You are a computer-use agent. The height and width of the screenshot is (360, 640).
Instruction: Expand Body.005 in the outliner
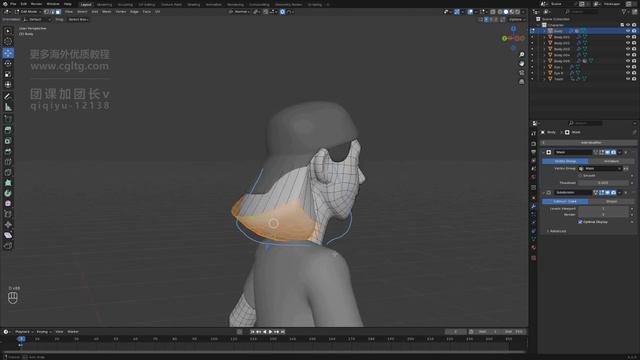pyautogui.click(x=544, y=61)
